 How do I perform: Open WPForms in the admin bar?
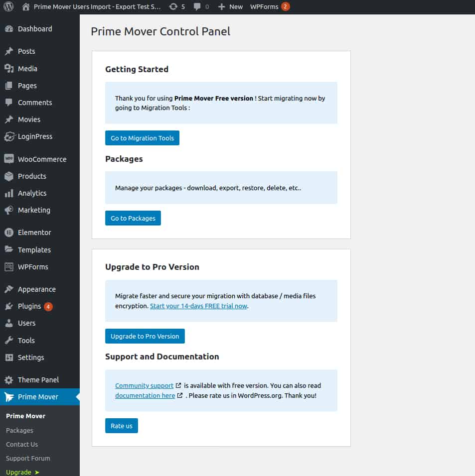pyautogui.click(x=264, y=6)
